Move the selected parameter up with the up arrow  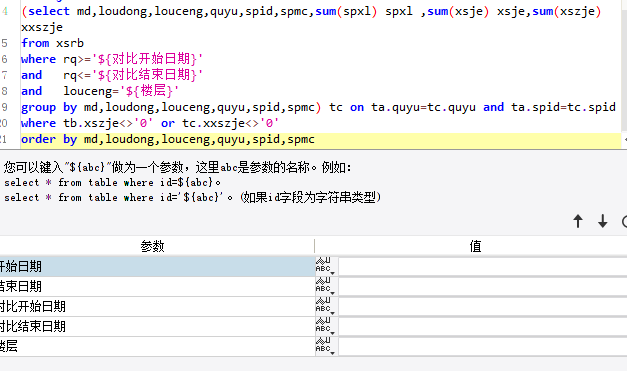click(578, 221)
